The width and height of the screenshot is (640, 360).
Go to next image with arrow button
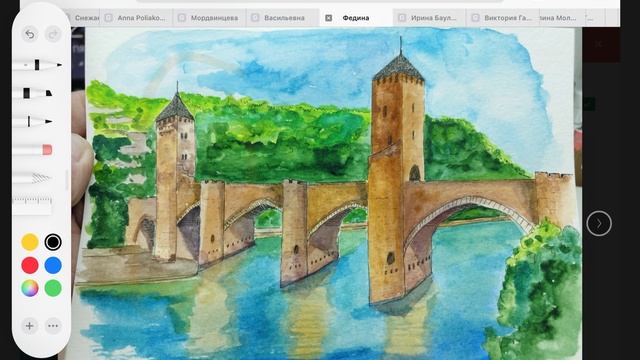coord(599,223)
